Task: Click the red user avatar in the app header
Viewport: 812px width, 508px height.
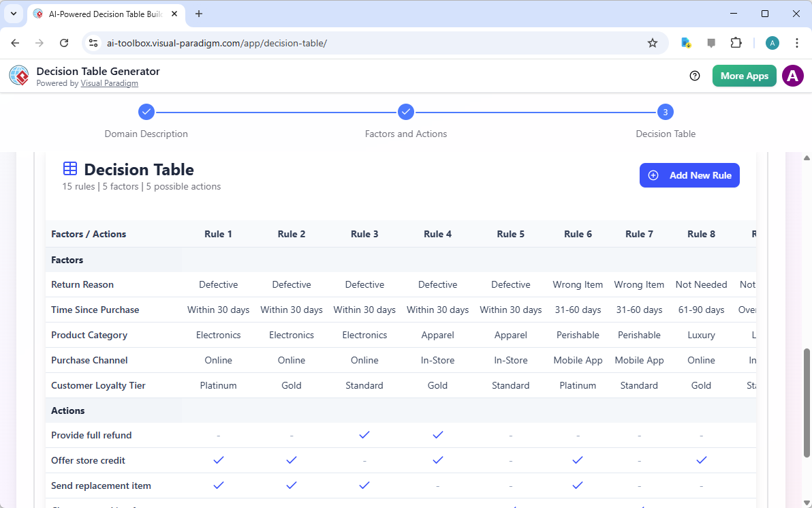Action: (792, 76)
